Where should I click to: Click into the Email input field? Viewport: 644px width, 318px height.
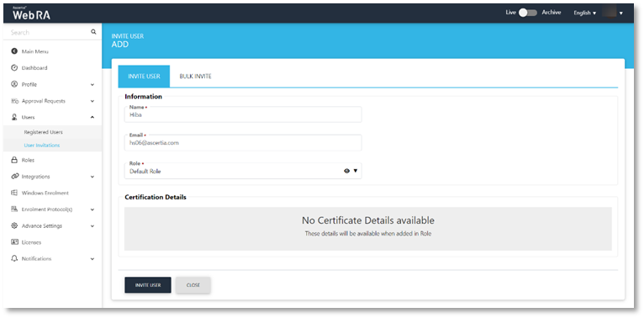pyautogui.click(x=243, y=142)
